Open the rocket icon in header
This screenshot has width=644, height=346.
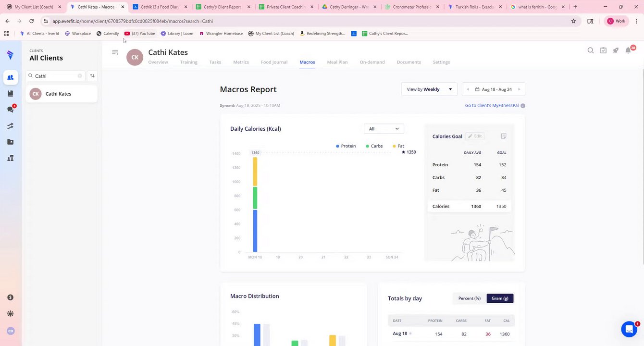click(616, 50)
